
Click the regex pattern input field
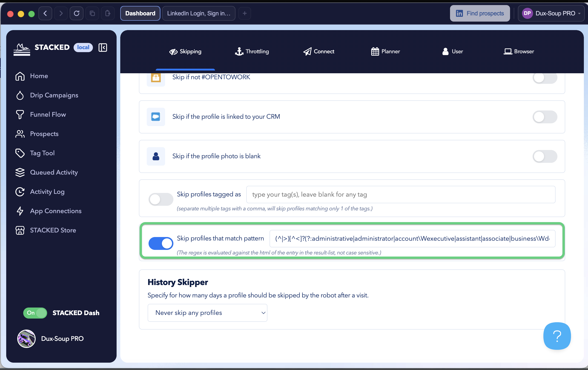[412, 239]
